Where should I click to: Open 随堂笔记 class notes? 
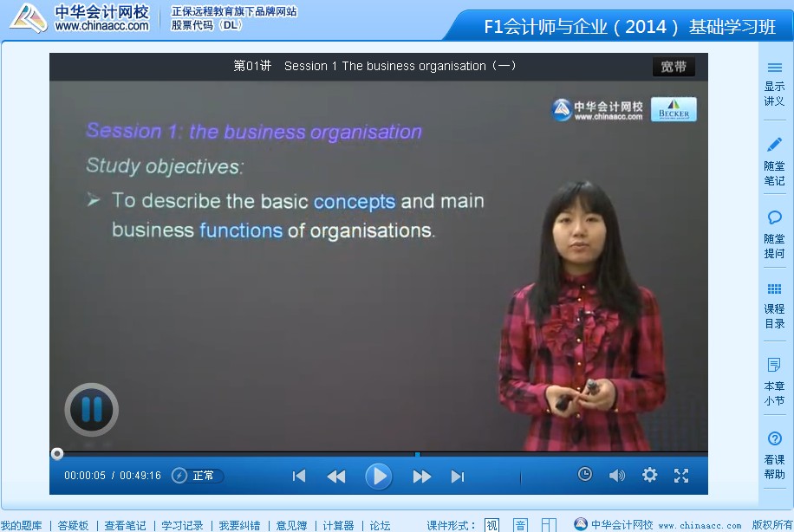tap(774, 161)
